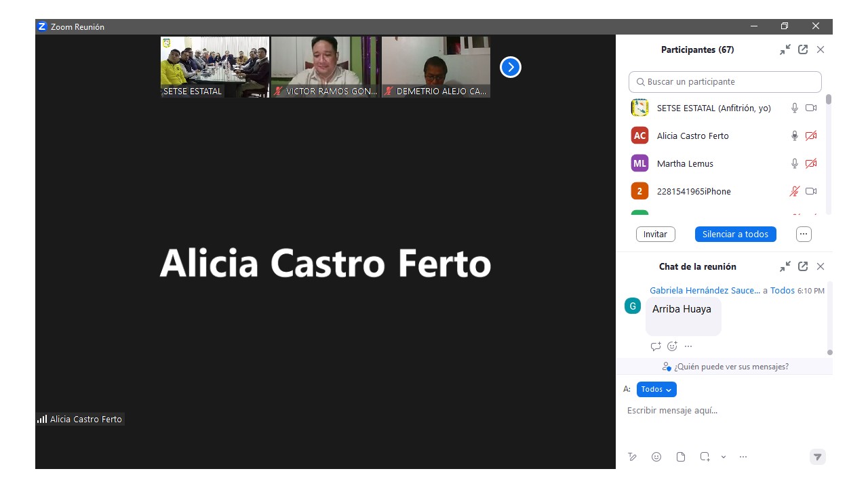This screenshot has width=868, height=488.
Task: Add reaction to Arriba Huaya message
Action: (x=672, y=346)
